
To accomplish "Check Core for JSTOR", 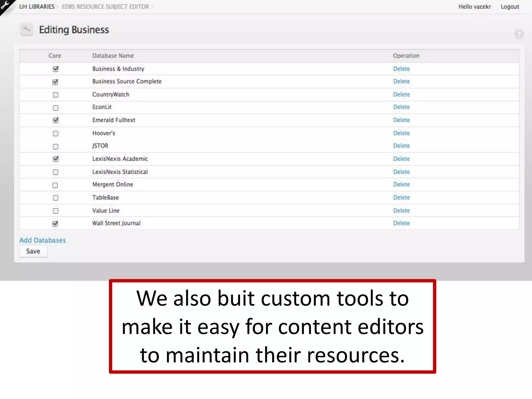I will (55, 147).
